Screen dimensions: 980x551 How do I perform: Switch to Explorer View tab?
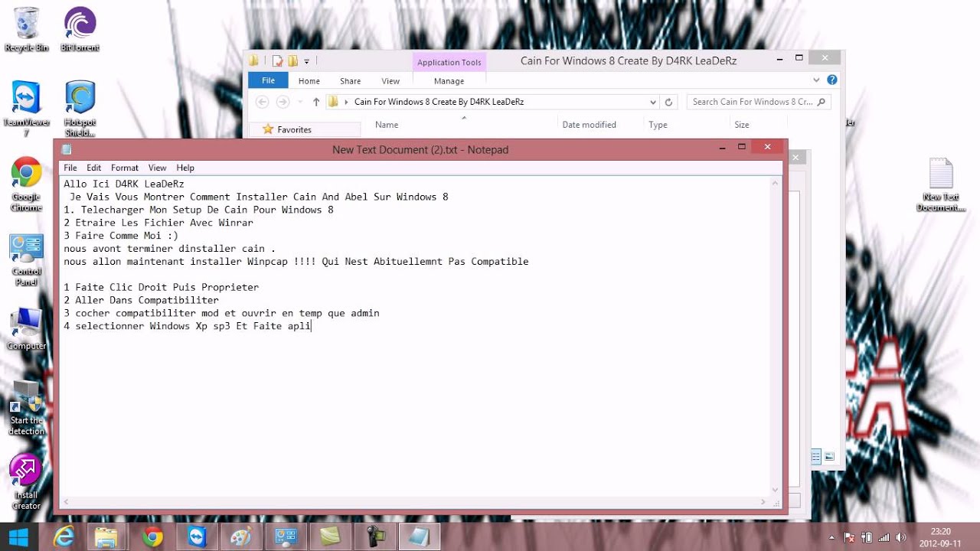[x=390, y=80]
